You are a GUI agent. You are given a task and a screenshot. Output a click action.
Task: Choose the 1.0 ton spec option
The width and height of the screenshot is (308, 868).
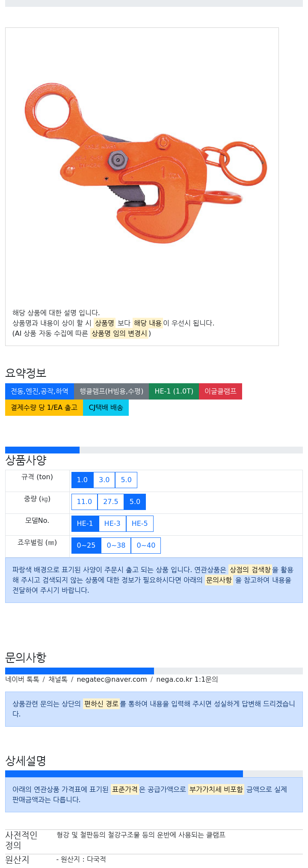tap(82, 480)
